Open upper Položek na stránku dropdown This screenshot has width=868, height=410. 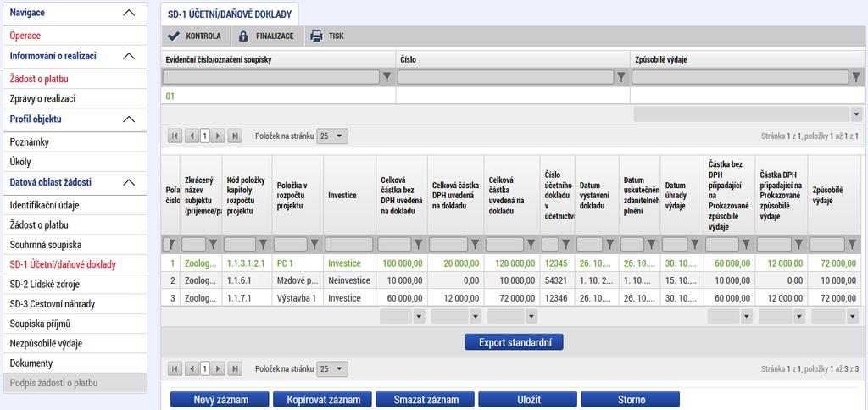click(331, 136)
